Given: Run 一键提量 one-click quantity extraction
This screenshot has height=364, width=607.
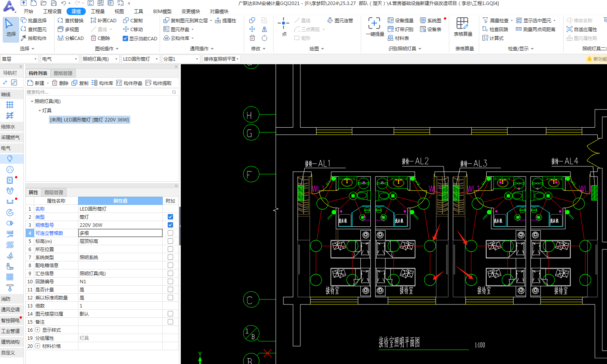Looking at the screenshot, I should (375, 27).
